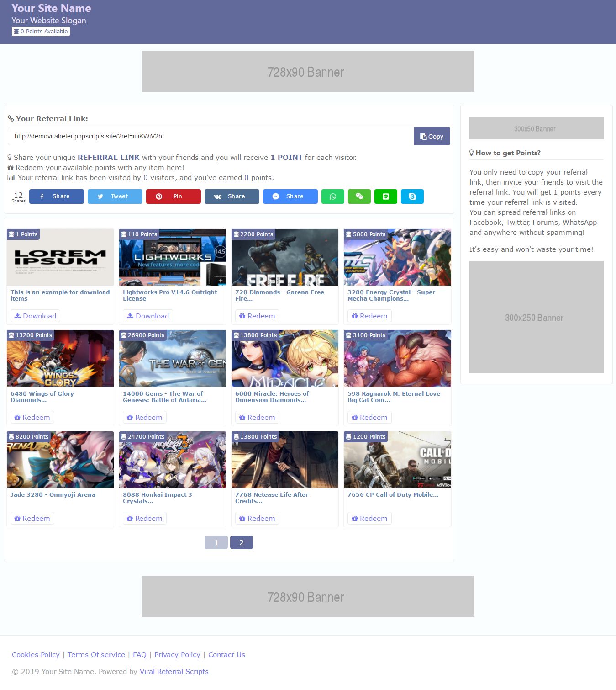
Task: Open the Miracle Heroes of Dimension thumbnail
Action: click(x=285, y=359)
